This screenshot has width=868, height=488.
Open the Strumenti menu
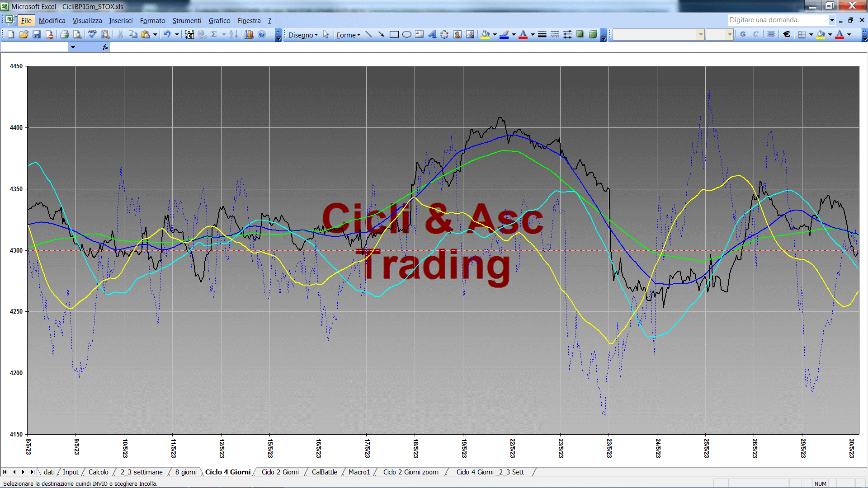187,20
